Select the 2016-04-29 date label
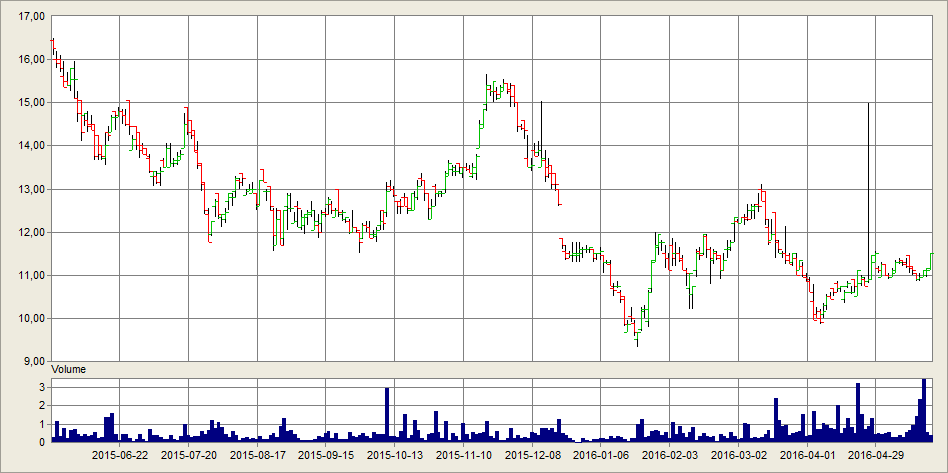The image size is (948, 473). 876,454
